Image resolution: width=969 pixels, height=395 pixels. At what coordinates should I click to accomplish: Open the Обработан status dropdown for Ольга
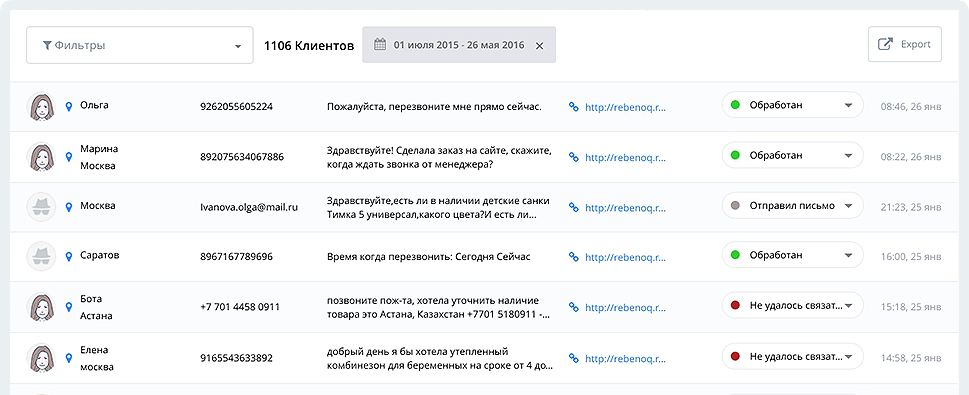point(792,104)
